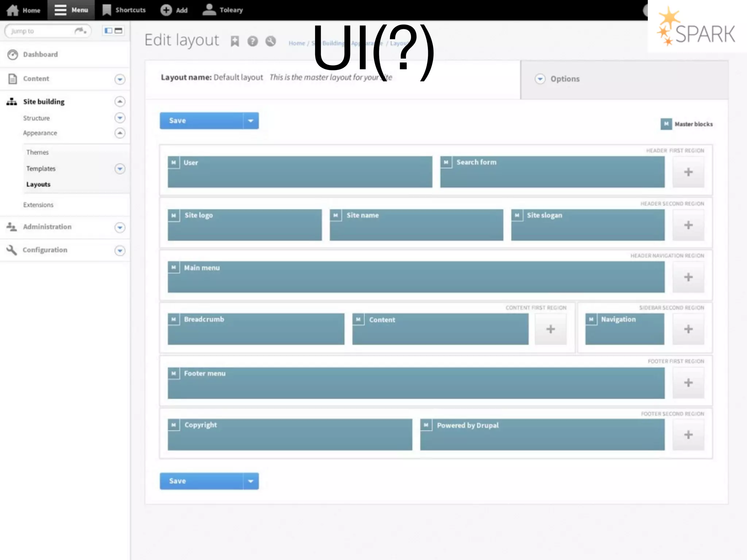Viewport: 747px width, 560px height.
Task: Open the Menu hamburger item
Action: [71, 10]
